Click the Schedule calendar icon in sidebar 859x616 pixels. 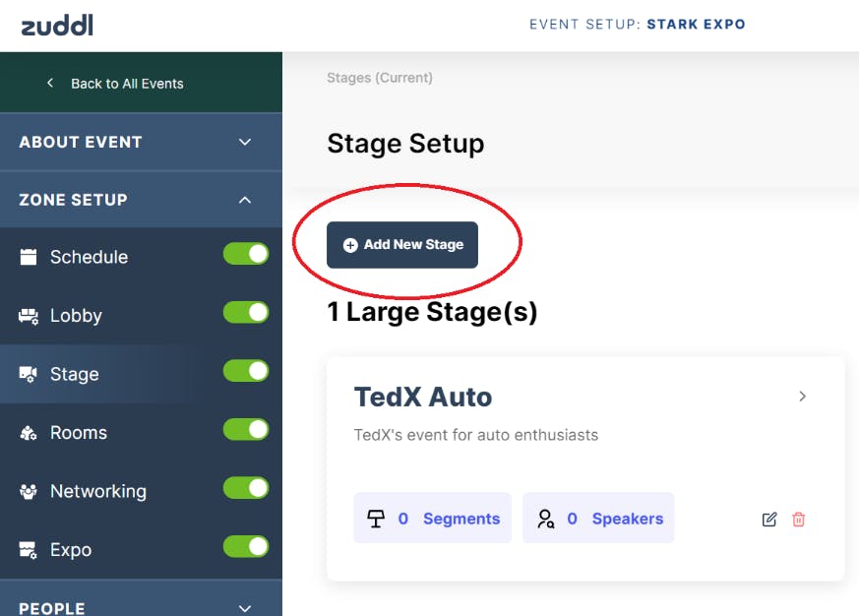(x=30, y=257)
